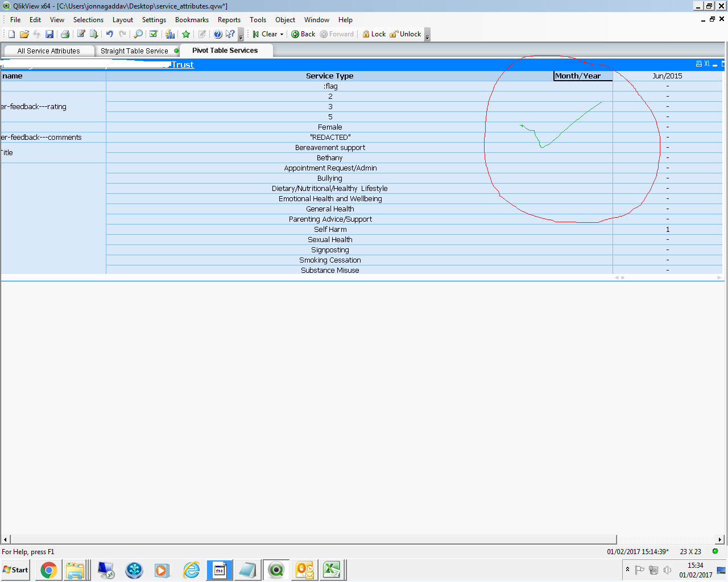Click the Add Bookmark star icon
The width and height of the screenshot is (728, 582).
[x=186, y=34]
